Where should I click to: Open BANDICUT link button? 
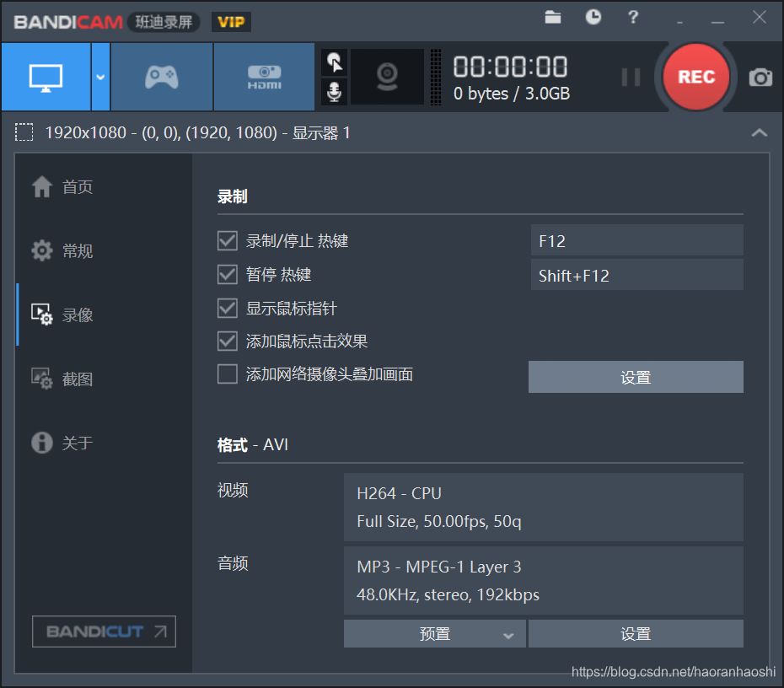(x=104, y=632)
